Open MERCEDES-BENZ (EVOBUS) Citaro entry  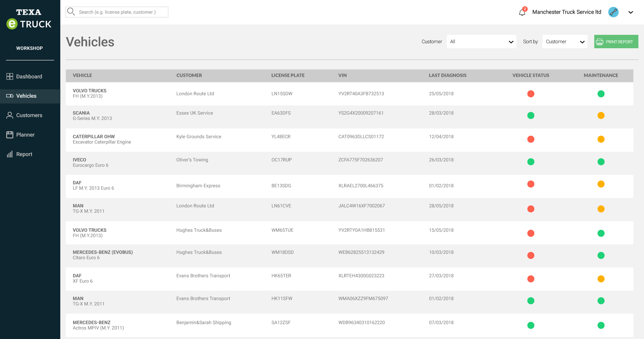[103, 255]
